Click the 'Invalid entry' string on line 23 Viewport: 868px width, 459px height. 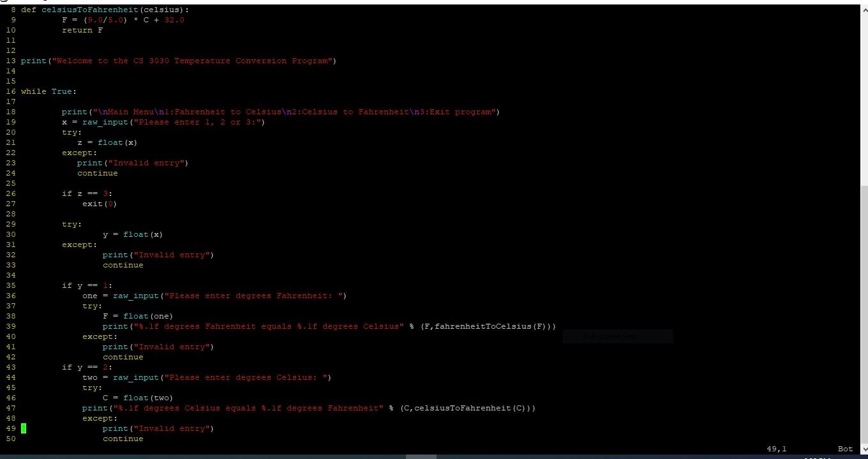[x=147, y=163]
